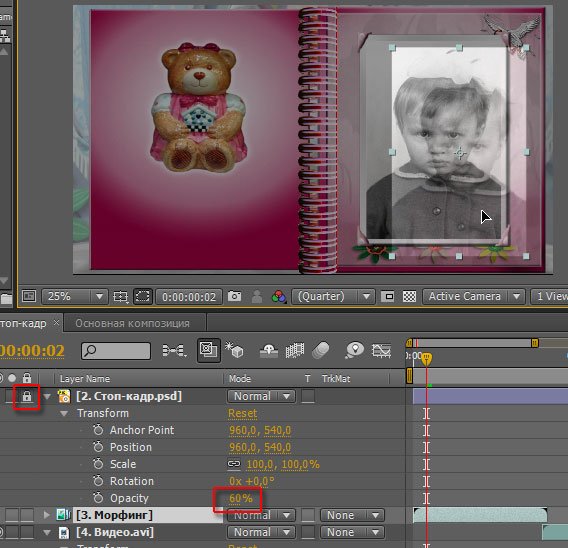Click the Always Preview This View icon
The width and height of the screenshot is (568, 548).
29,296
